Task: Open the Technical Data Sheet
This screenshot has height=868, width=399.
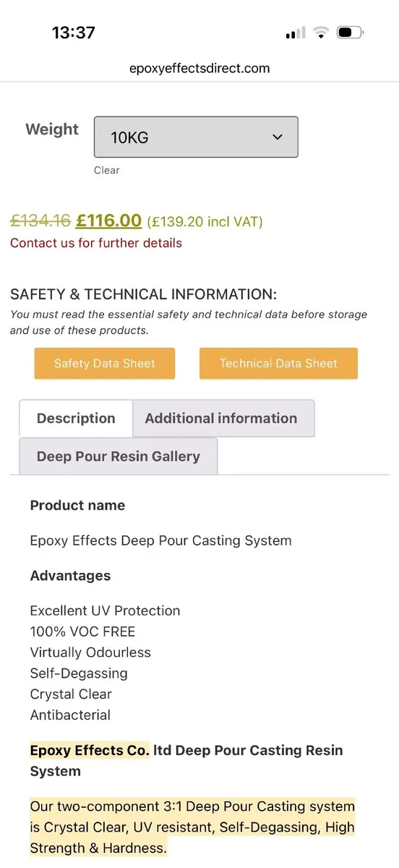Action: (278, 363)
